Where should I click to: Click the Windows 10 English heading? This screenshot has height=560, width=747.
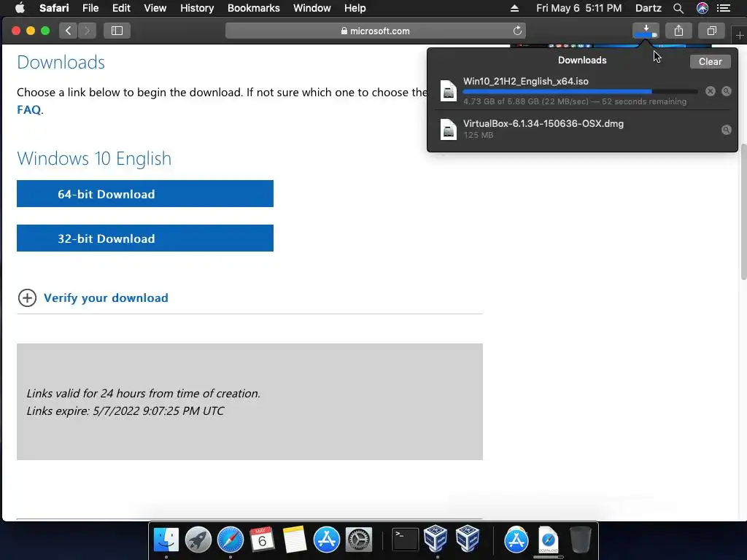[x=94, y=158]
